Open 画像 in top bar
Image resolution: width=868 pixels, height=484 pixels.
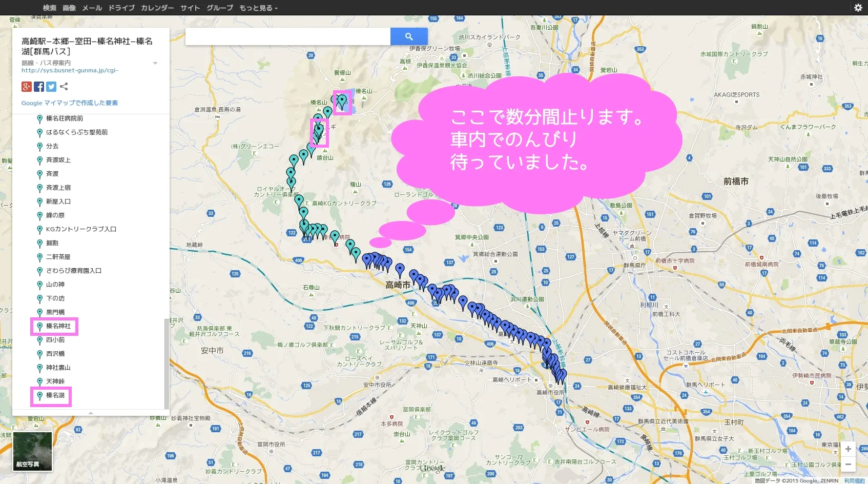[x=69, y=8]
